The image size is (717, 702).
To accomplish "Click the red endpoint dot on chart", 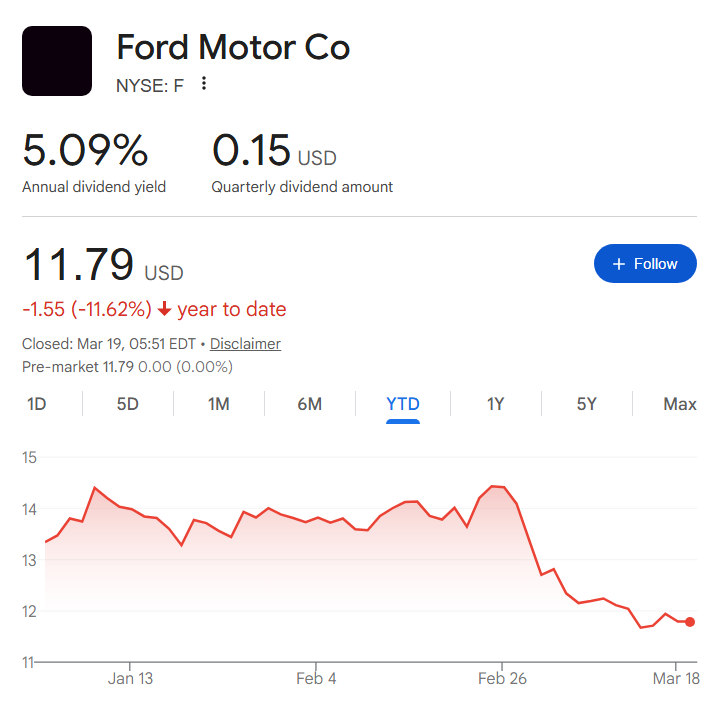I will pos(690,622).
